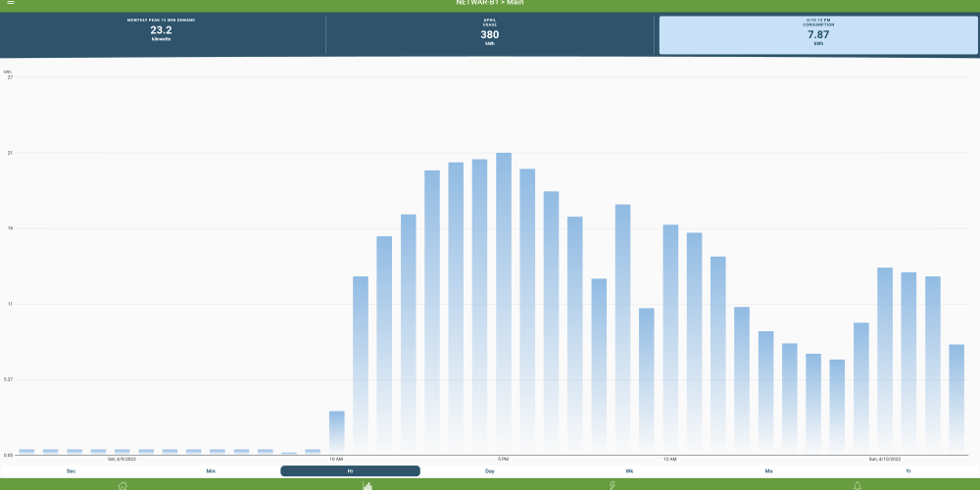Viewport: 980px width, 490px height.
Task: Select the short bar at 10 AM
Action: [x=336, y=432]
